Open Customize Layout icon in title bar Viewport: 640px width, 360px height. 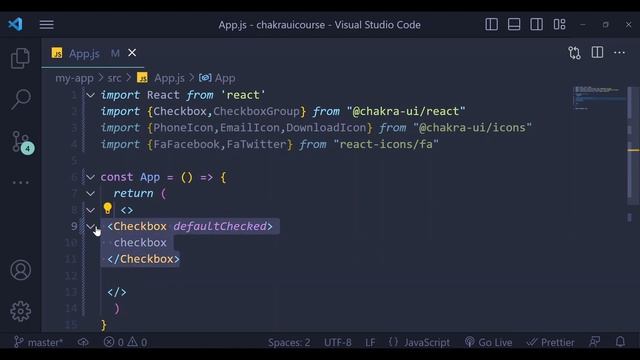[x=559, y=24]
